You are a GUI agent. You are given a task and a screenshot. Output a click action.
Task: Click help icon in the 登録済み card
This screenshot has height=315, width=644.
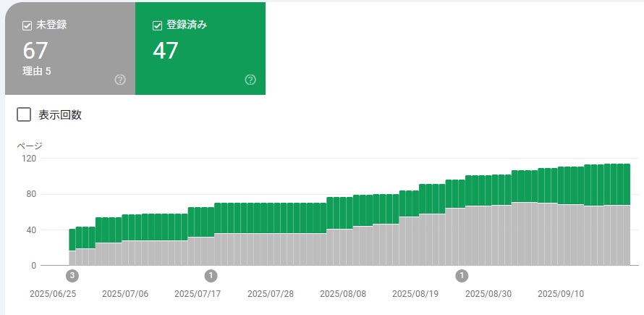pos(250,80)
